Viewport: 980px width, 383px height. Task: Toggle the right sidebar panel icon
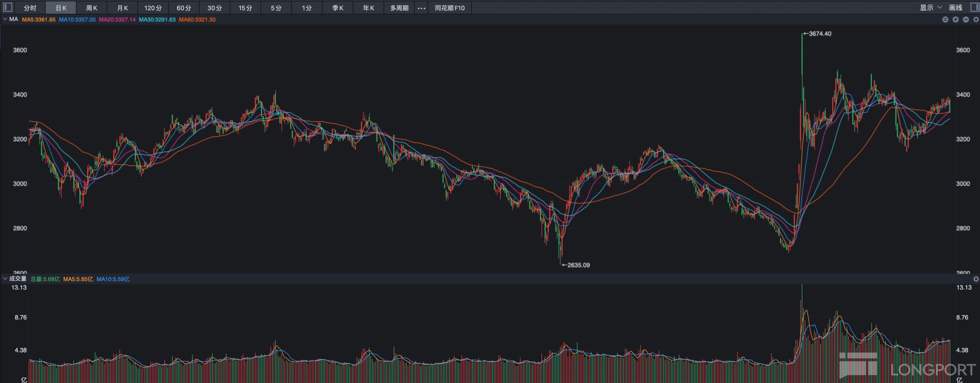pyautogui.click(x=975, y=7)
